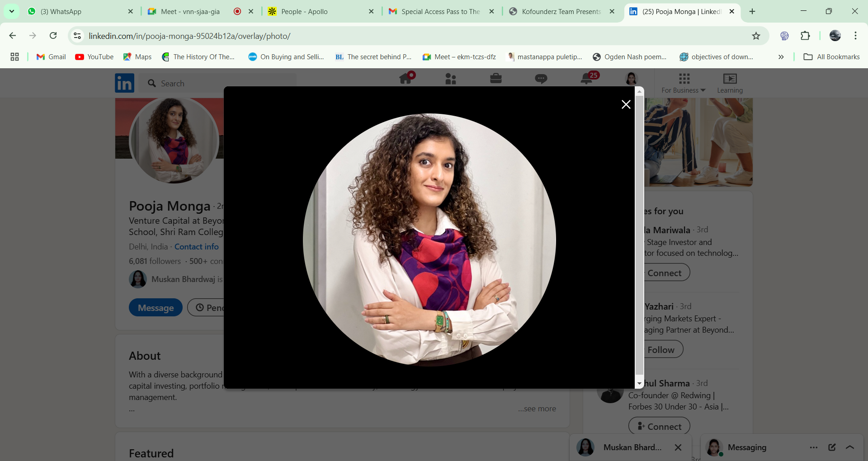The image size is (868, 461).
Task: Open Gmail bookmark
Action: tap(51, 57)
